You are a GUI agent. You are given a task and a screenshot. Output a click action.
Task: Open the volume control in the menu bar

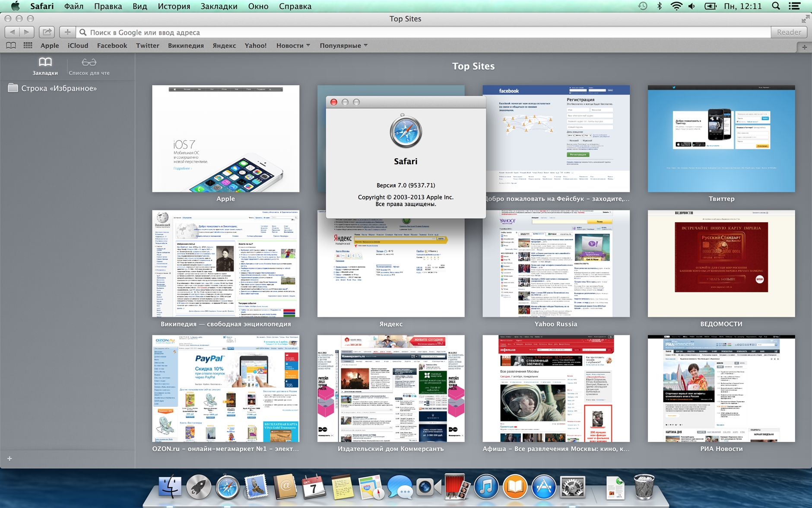(x=692, y=6)
